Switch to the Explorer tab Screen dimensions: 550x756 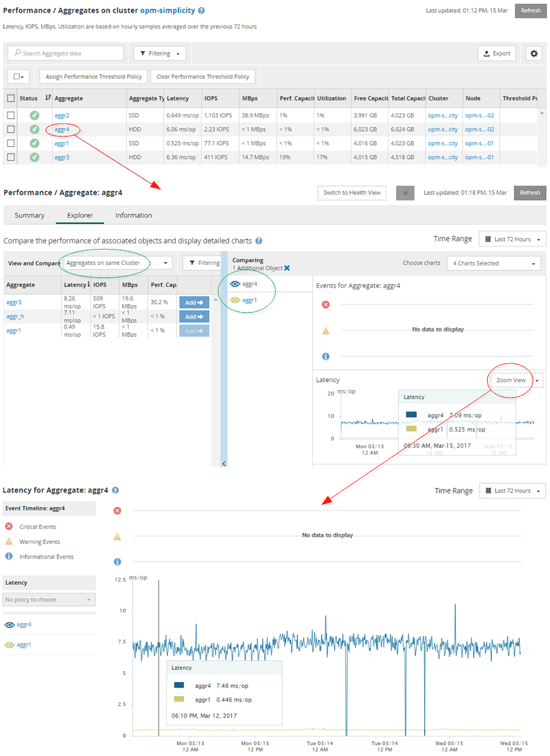pyautogui.click(x=80, y=215)
